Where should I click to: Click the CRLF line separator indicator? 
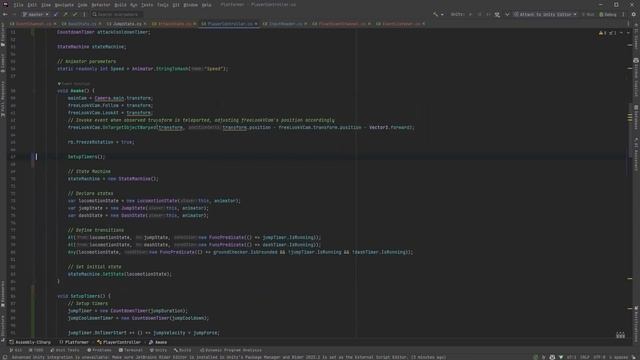point(584,357)
